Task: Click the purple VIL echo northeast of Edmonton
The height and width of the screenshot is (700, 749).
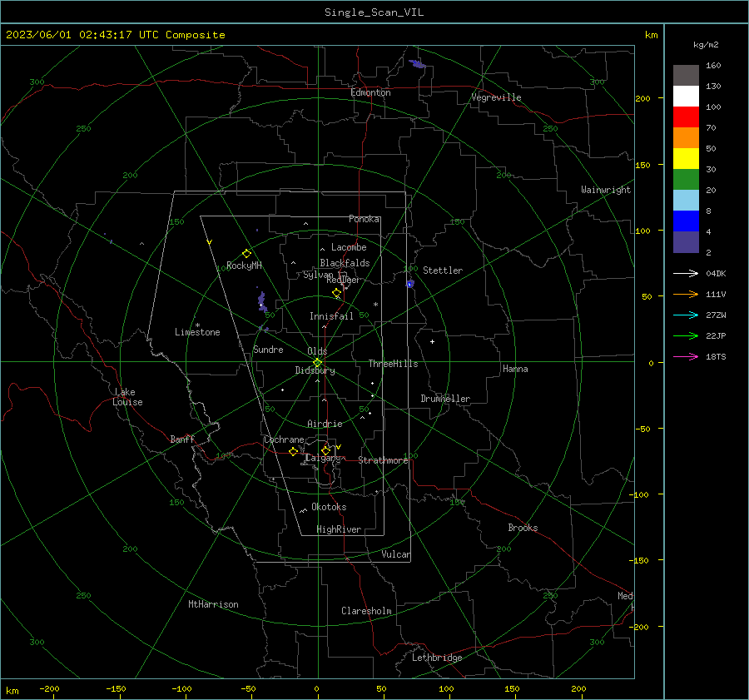Action: point(418,63)
